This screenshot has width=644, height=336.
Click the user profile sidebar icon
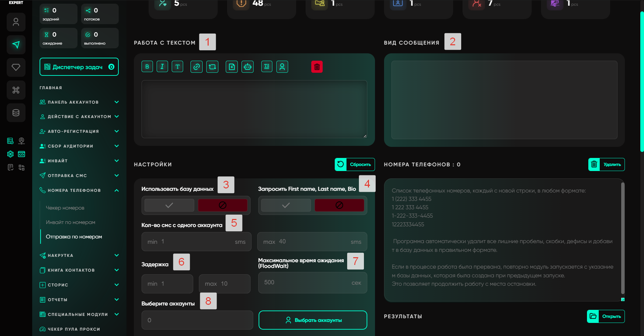coord(16,22)
